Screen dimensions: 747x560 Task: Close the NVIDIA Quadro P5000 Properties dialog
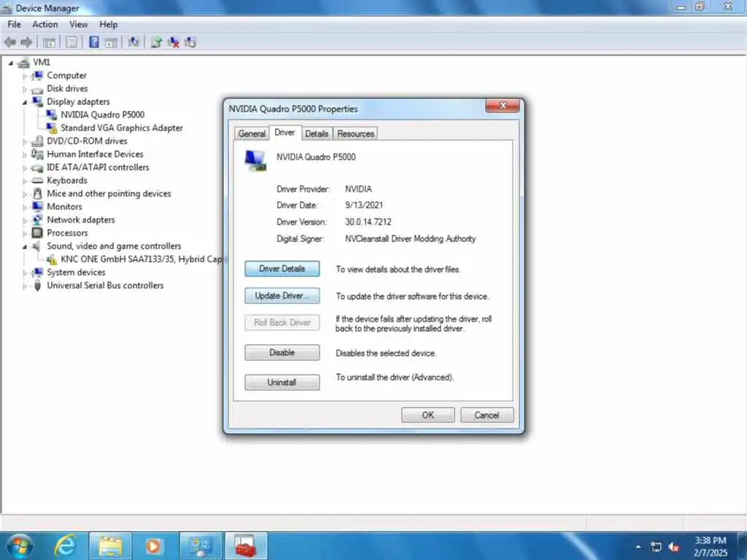(503, 106)
